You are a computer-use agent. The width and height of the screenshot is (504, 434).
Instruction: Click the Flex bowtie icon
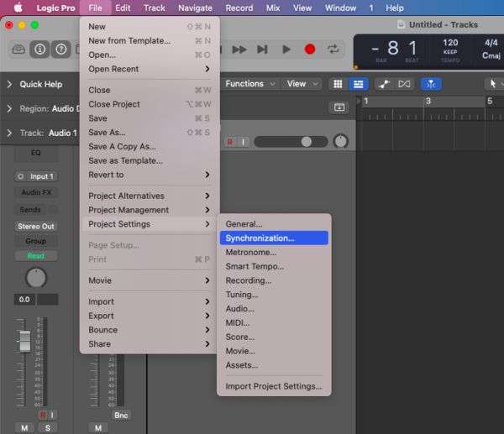[x=404, y=84]
